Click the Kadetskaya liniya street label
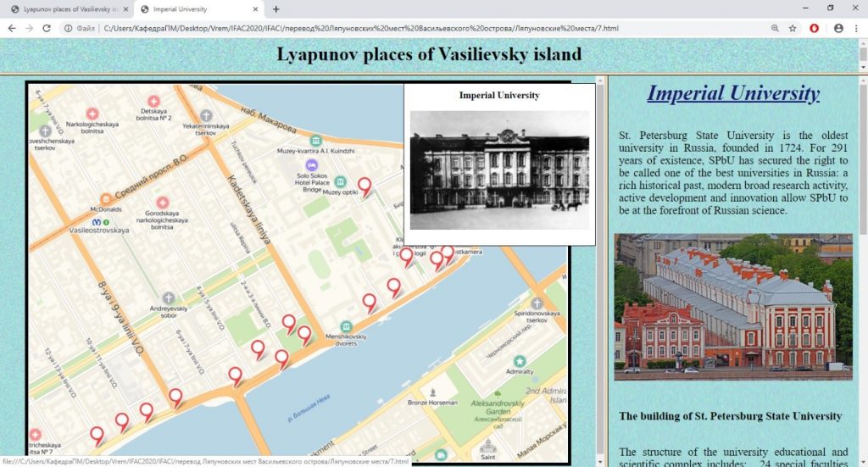868x467 pixels. pos(248,209)
